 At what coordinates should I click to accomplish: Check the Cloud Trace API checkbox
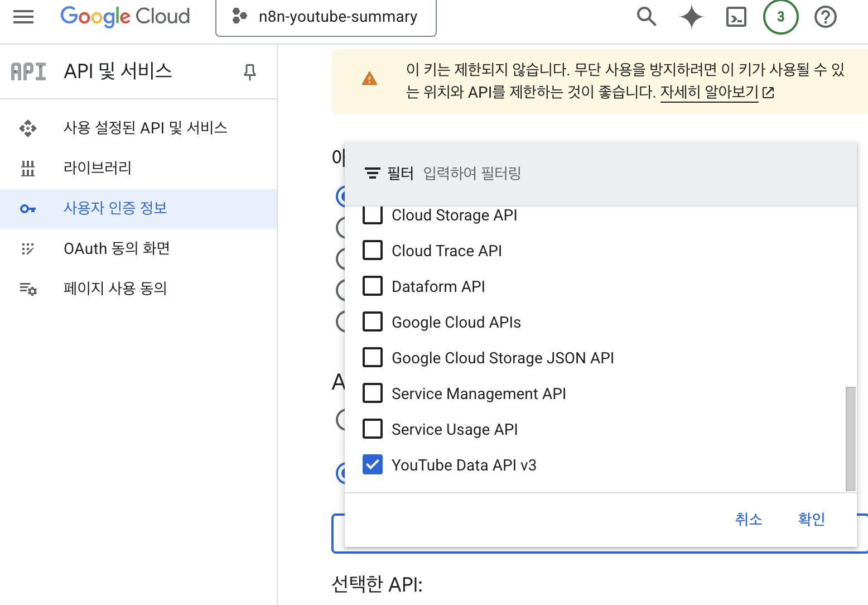tap(373, 250)
